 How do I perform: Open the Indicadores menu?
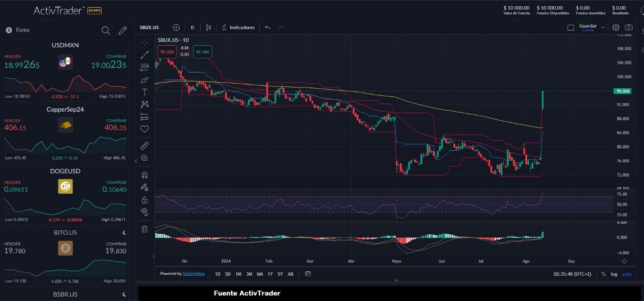[238, 28]
